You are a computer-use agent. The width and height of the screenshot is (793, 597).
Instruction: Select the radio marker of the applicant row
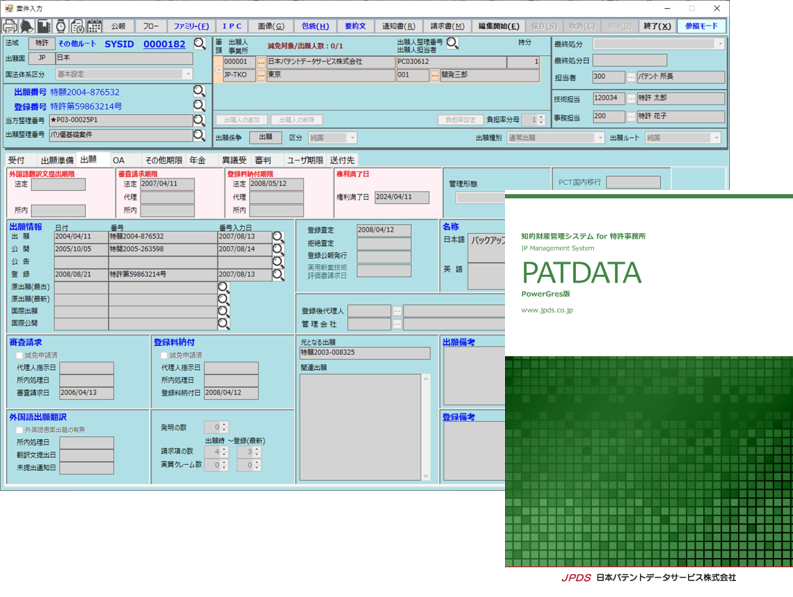tap(218, 69)
